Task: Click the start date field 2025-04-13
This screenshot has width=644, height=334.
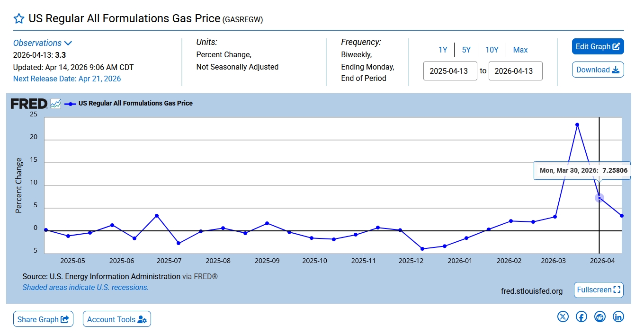Action: (x=450, y=71)
